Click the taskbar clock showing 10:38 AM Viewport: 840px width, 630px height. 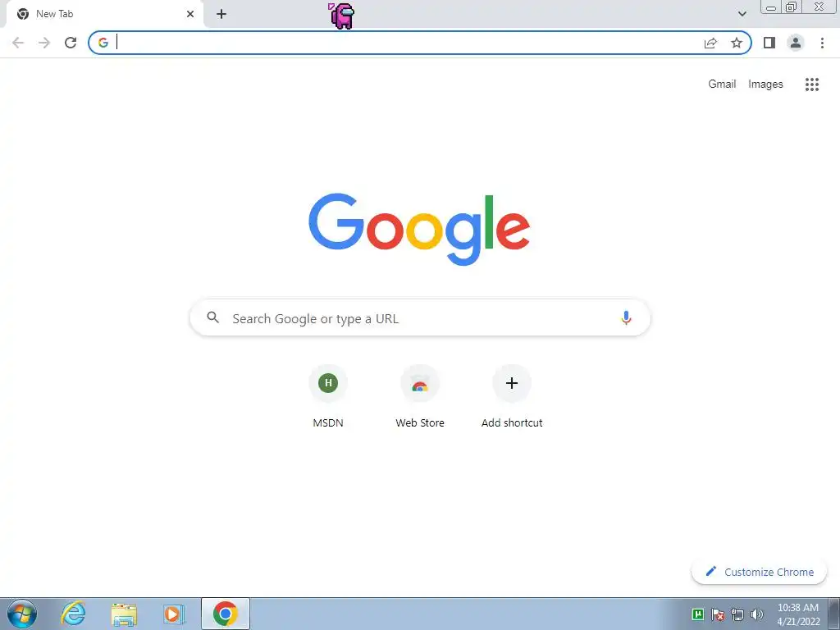[x=798, y=614]
